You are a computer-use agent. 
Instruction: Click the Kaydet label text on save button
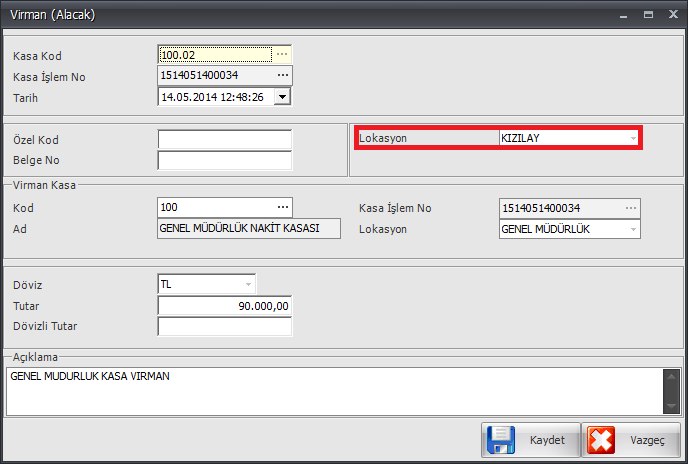click(x=547, y=440)
